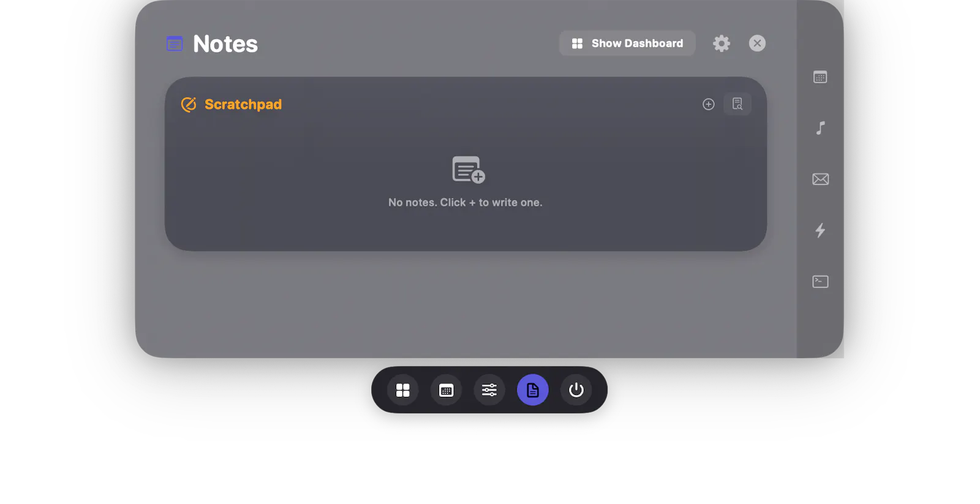Click the Scratchpad pencil icon
The height and width of the screenshot is (504, 980).
pos(189,105)
